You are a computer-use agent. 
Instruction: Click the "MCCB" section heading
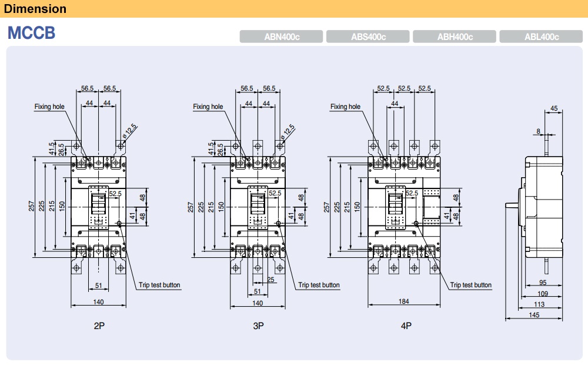[32, 32]
